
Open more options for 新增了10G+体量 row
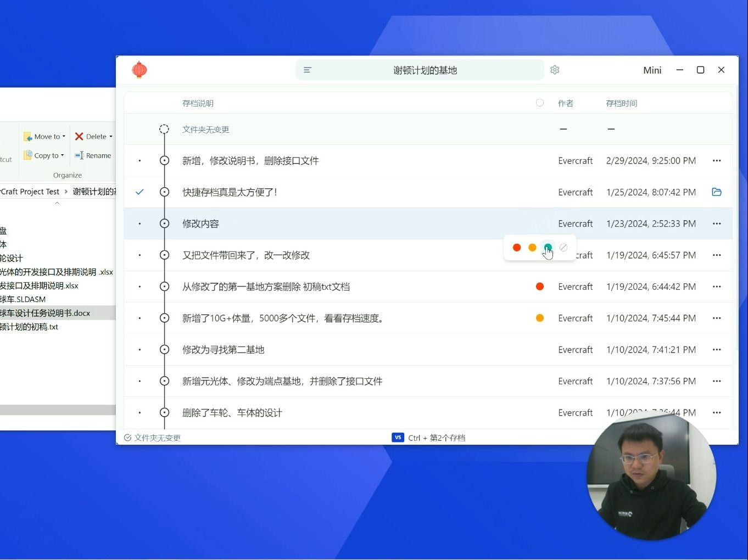pyautogui.click(x=717, y=318)
